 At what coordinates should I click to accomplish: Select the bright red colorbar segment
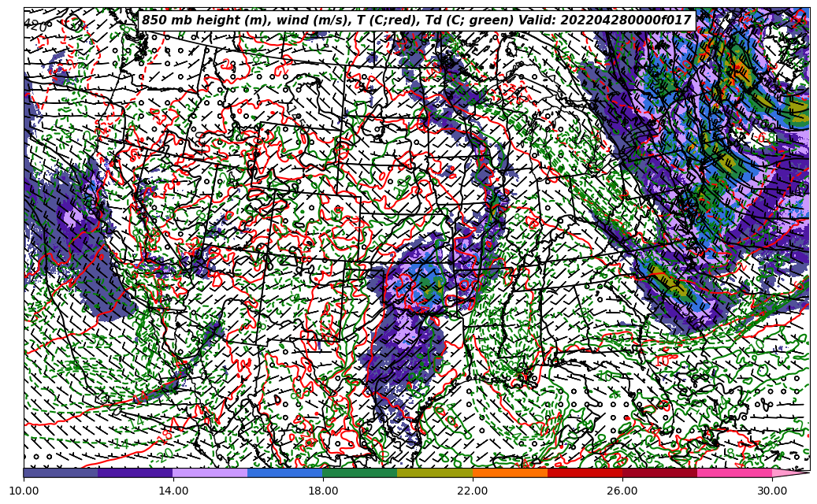pyautogui.click(x=584, y=472)
